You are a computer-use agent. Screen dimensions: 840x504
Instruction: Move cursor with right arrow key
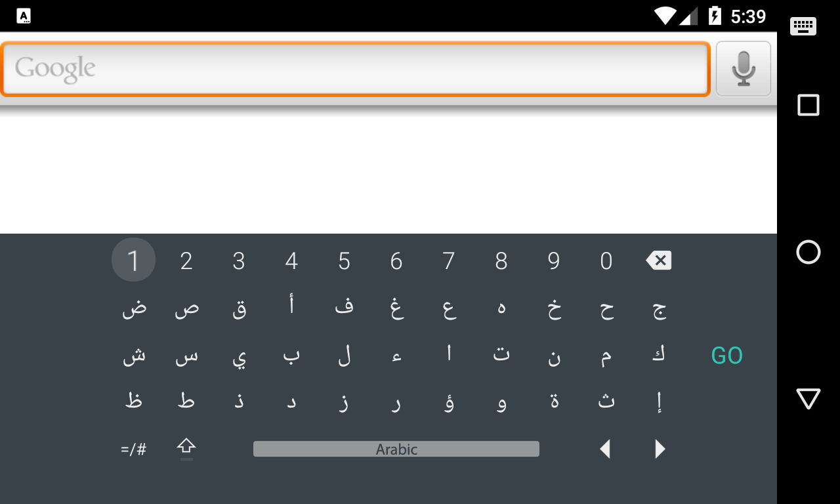point(660,449)
